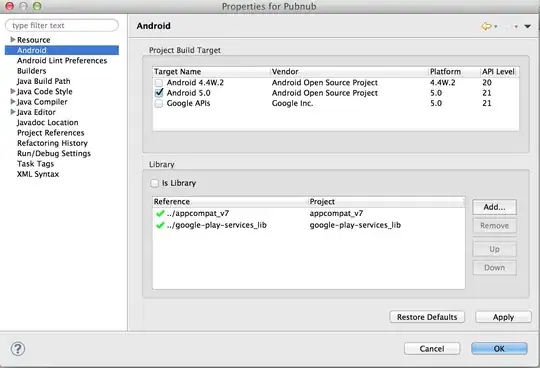Click the google-play-services_lib project cell
Screen dimensions: 540x368
355,225
